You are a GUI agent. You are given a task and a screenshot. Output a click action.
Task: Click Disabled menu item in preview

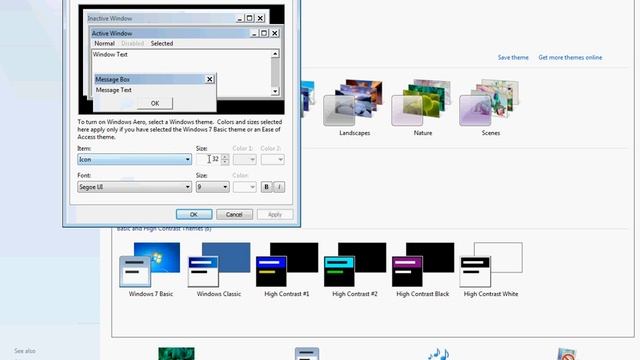pos(132,43)
